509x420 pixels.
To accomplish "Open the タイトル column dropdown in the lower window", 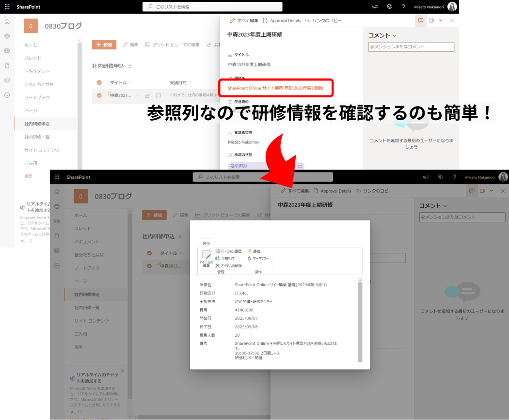I will [180, 253].
